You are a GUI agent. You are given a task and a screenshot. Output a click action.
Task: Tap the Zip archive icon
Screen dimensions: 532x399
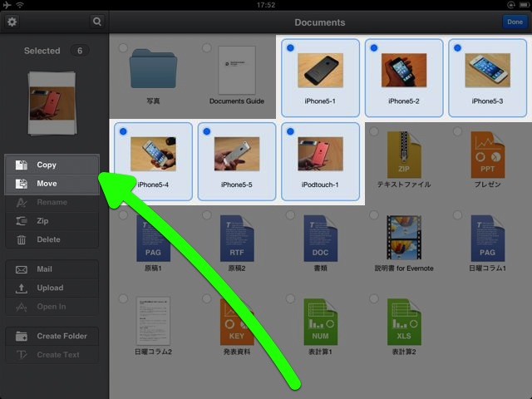22,221
